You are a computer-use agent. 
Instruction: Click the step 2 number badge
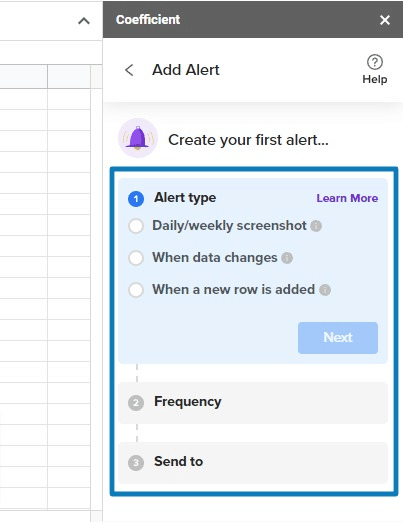pyautogui.click(x=136, y=403)
